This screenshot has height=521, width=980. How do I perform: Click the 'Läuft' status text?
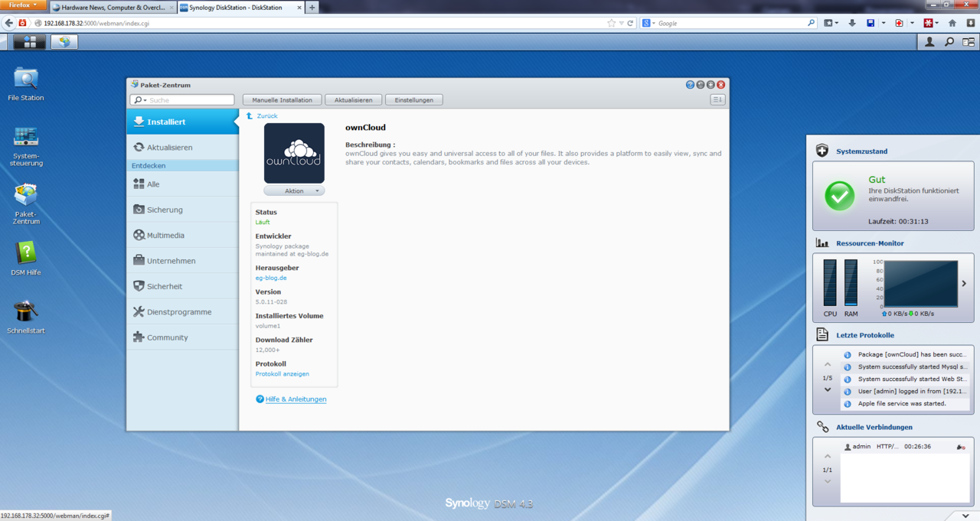click(263, 222)
